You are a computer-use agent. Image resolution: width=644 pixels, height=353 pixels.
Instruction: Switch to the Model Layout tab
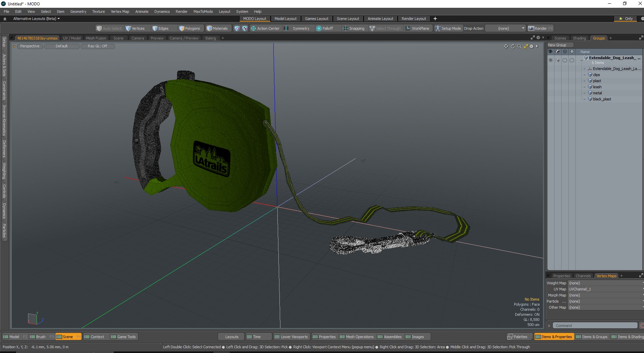pos(285,19)
